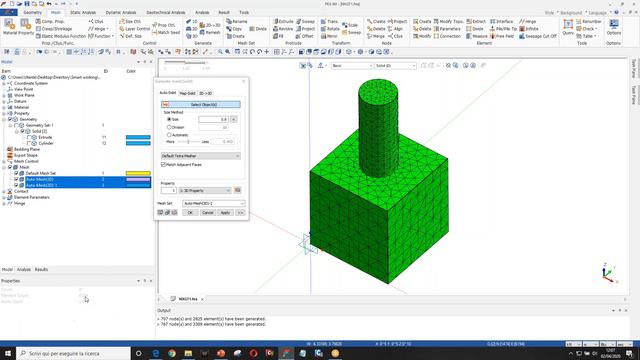This screenshot has height=360, width=640.
Task: Open the 3D Property dropdown
Action: (x=205, y=191)
